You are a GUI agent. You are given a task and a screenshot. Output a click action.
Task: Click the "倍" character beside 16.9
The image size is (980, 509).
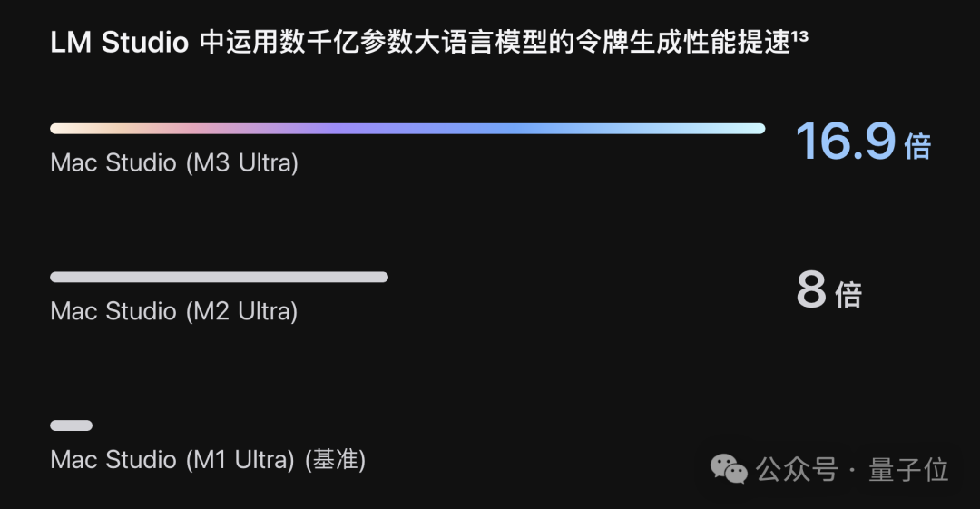917,147
